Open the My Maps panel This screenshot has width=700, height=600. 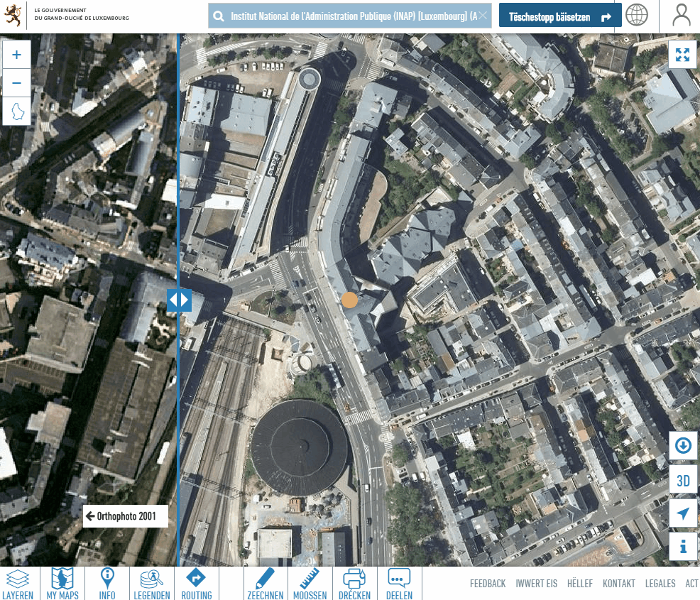click(x=62, y=584)
